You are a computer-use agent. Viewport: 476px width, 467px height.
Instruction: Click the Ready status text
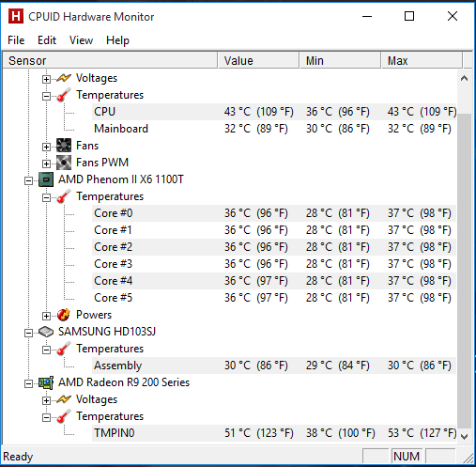pyautogui.click(x=18, y=457)
